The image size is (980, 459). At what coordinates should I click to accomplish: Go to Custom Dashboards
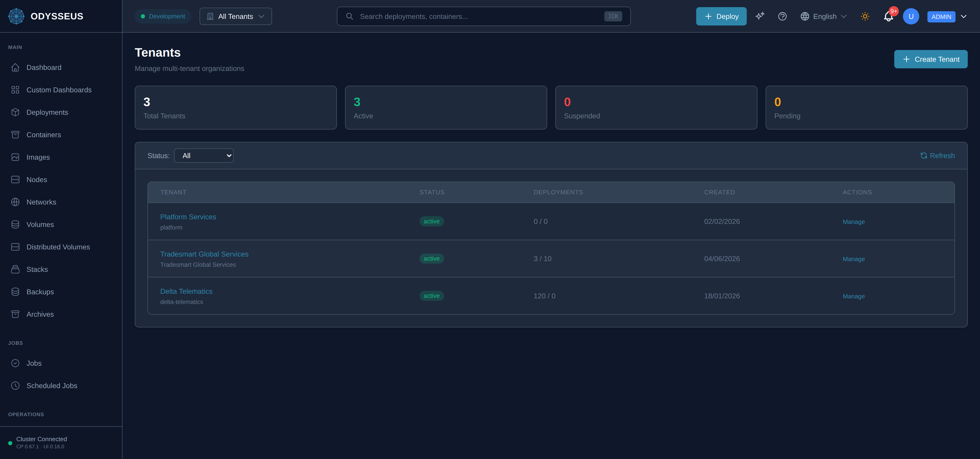(x=61, y=90)
